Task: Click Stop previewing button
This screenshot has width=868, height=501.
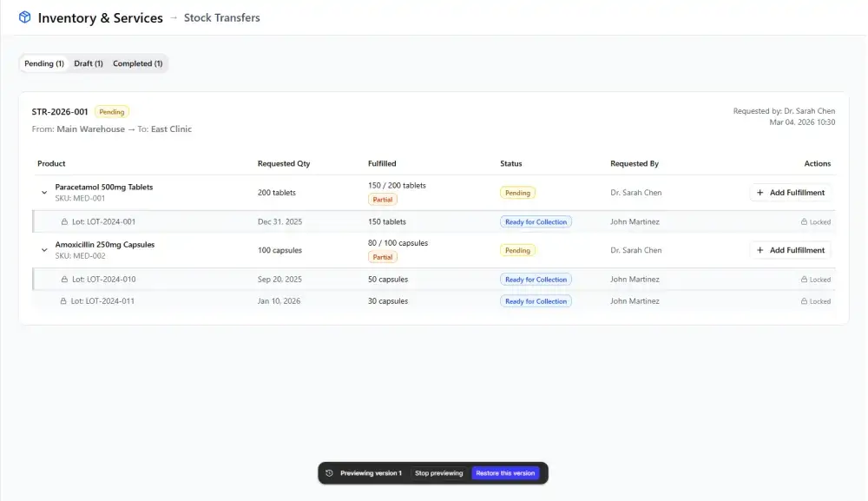Action: pos(439,473)
